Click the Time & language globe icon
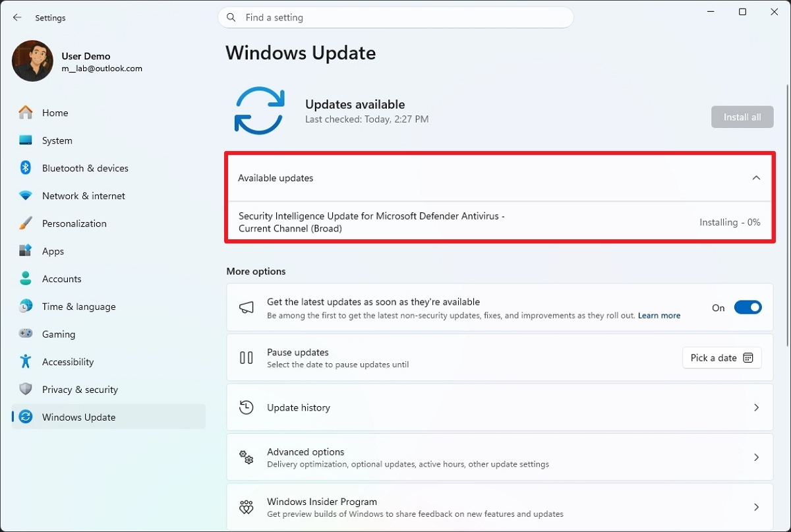 26,307
